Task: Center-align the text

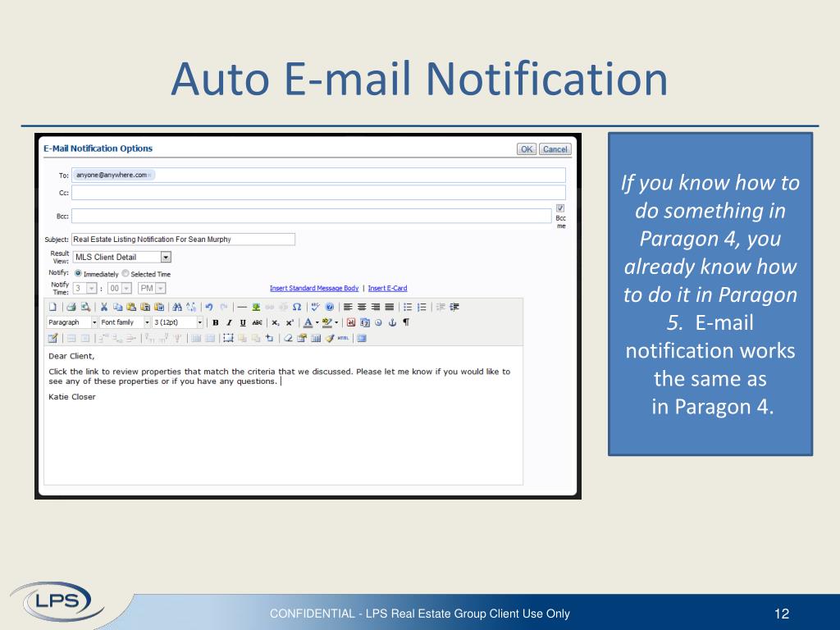Action: [362, 307]
